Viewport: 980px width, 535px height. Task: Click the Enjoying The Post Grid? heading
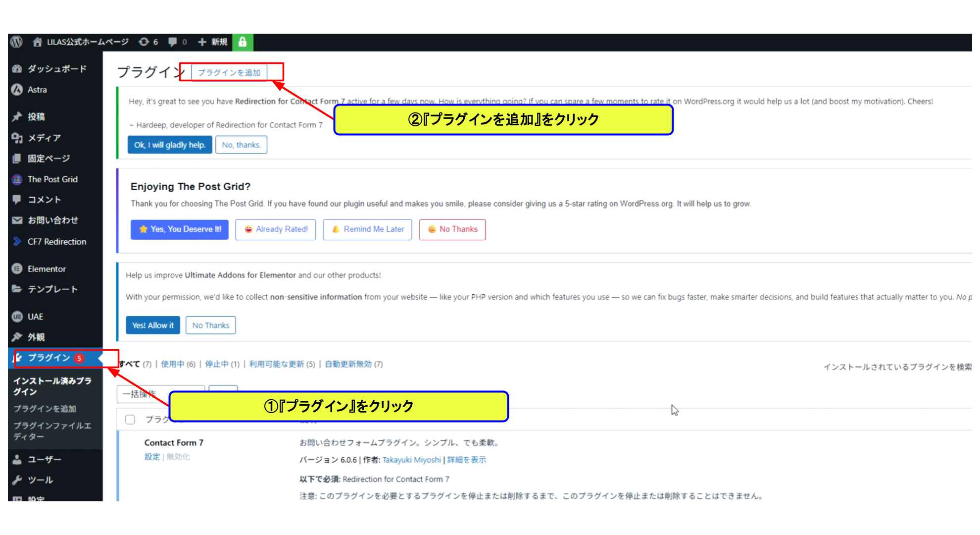[x=191, y=187]
